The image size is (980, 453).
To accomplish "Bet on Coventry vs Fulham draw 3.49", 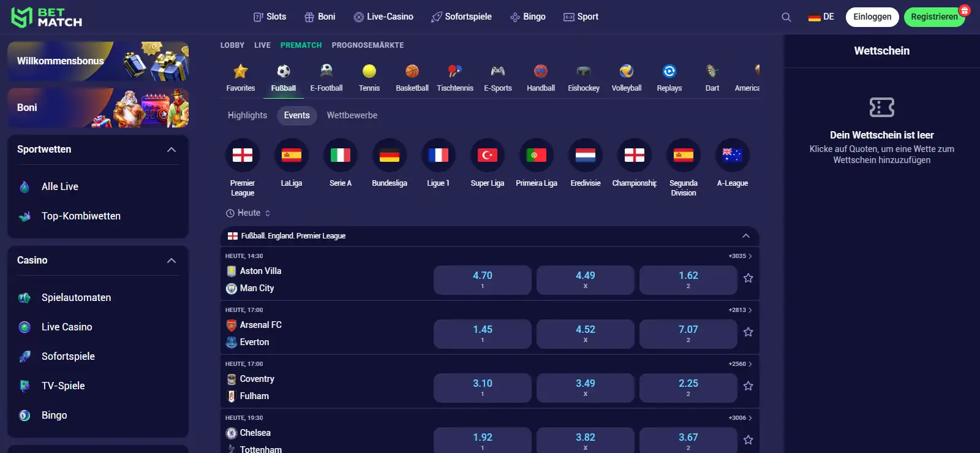I will click(586, 387).
